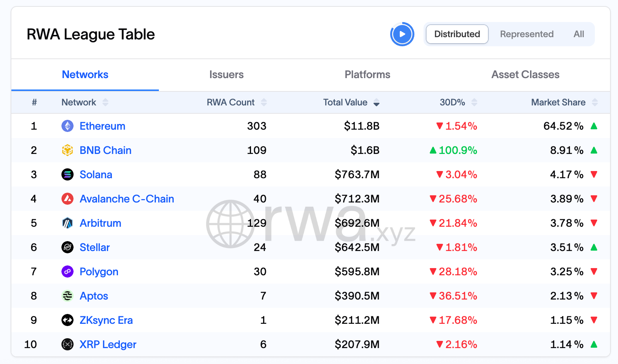Click the Solana logo icon

(67, 174)
